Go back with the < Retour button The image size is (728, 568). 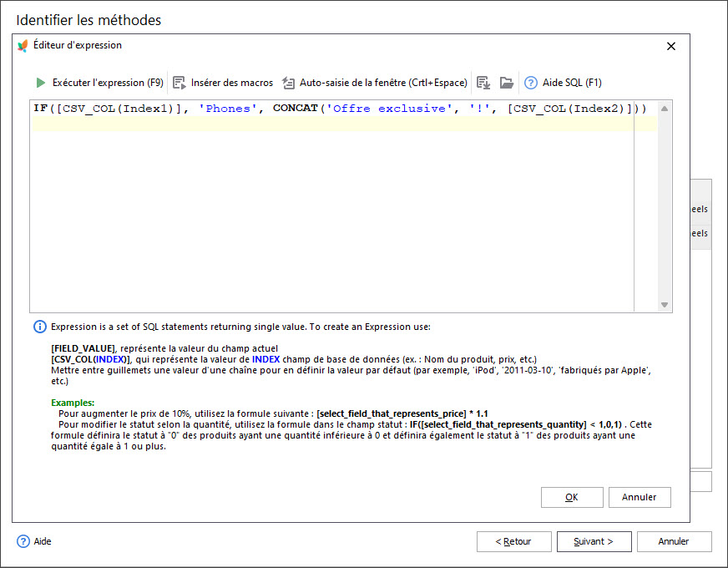pos(514,541)
